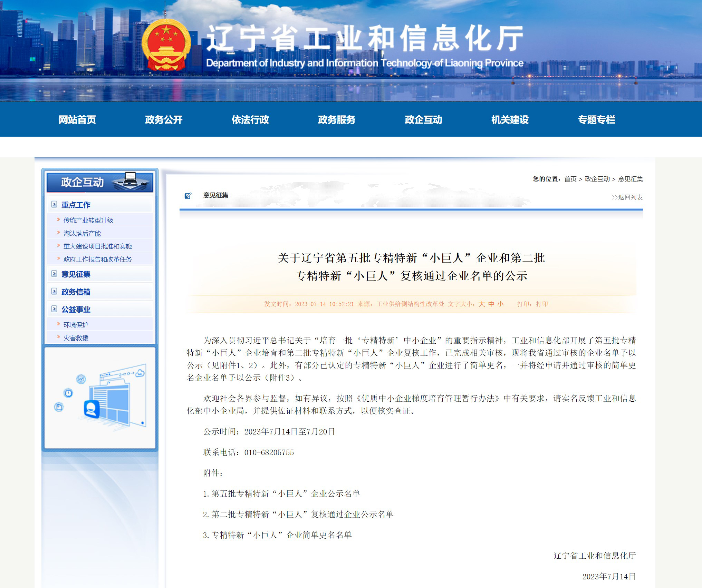
Task: Switch to 专题专栏 navigation tab
Action: [597, 120]
